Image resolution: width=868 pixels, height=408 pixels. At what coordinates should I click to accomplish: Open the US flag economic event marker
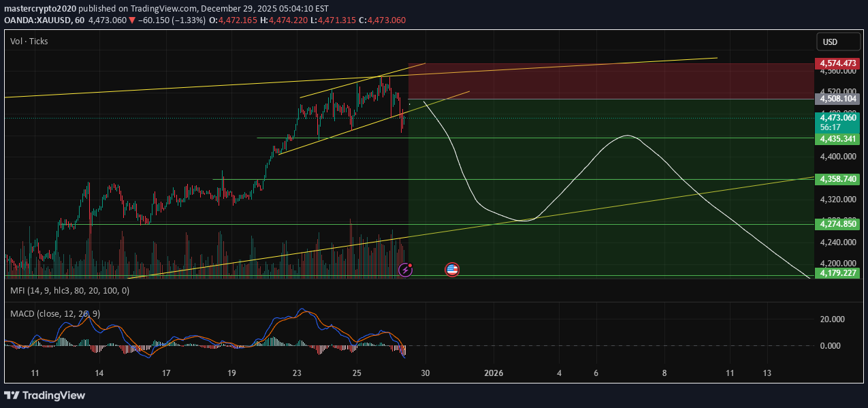(x=451, y=270)
